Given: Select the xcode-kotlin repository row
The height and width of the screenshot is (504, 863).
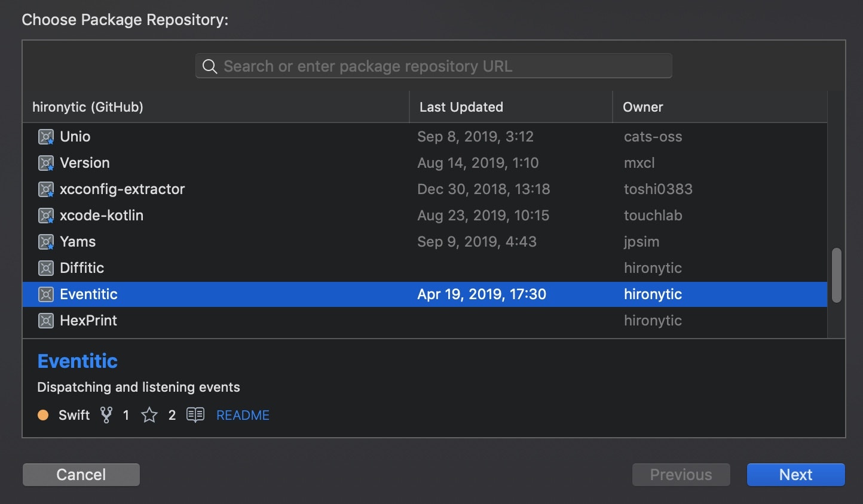Looking at the screenshot, I should pyautogui.click(x=425, y=216).
